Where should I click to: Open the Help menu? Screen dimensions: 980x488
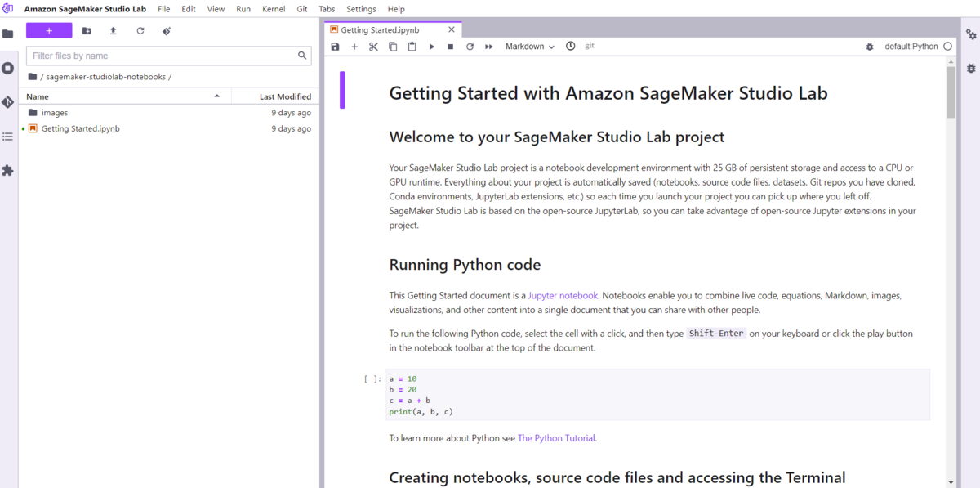[x=396, y=9]
